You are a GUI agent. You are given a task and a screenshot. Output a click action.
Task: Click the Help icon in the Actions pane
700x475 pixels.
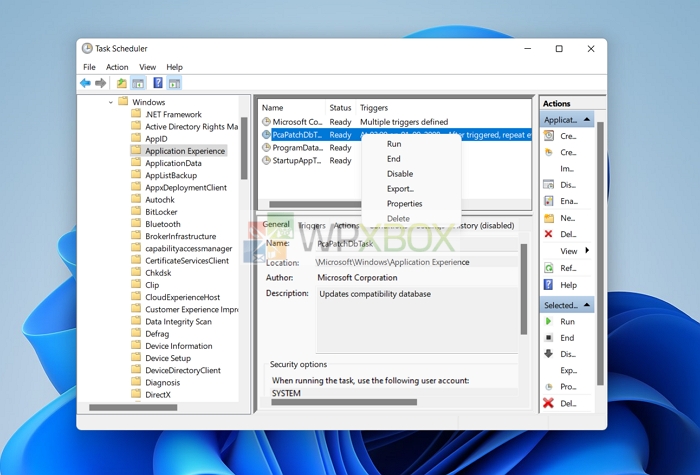[549, 285]
